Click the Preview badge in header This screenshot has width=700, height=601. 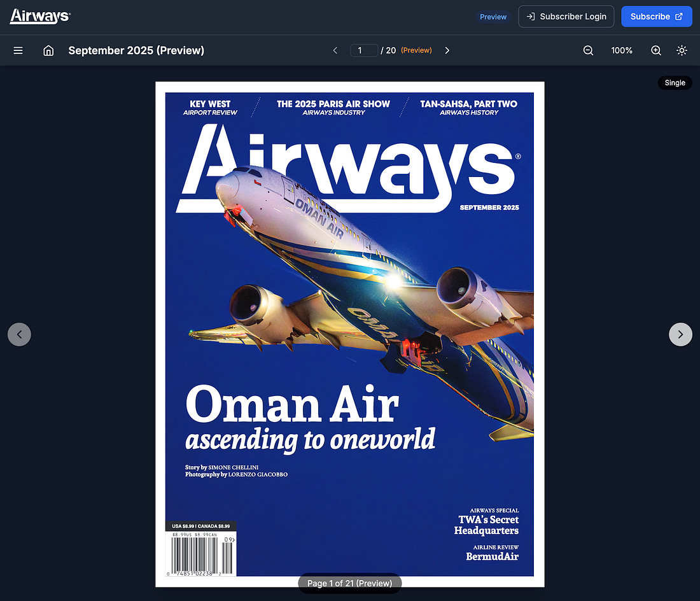pyautogui.click(x=493, y=17)
